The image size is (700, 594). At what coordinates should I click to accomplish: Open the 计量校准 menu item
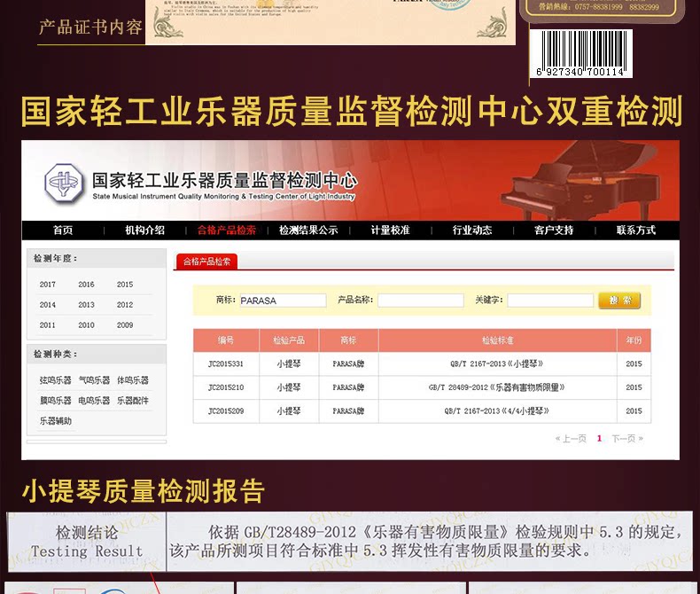pyautogui.click(x=390, y=230)
